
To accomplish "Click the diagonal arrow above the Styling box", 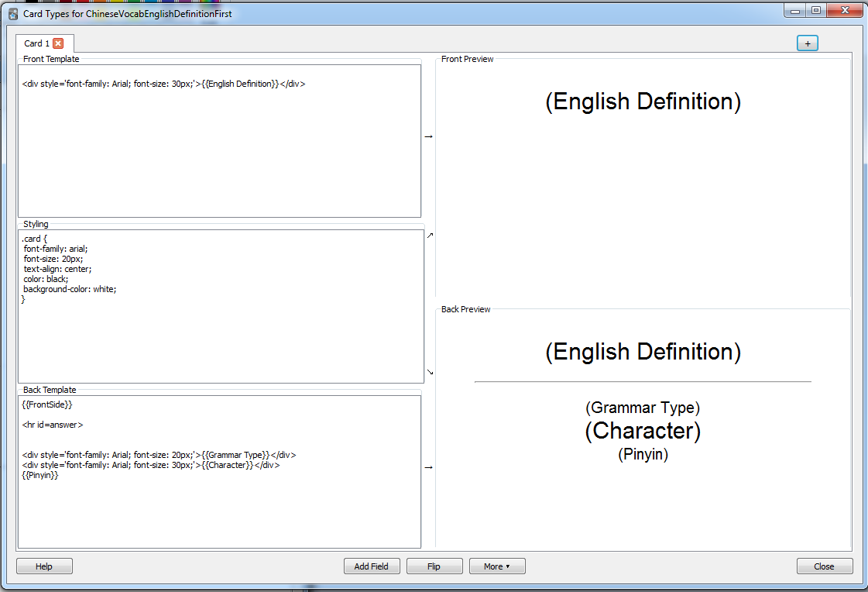I will pos(430,234).
